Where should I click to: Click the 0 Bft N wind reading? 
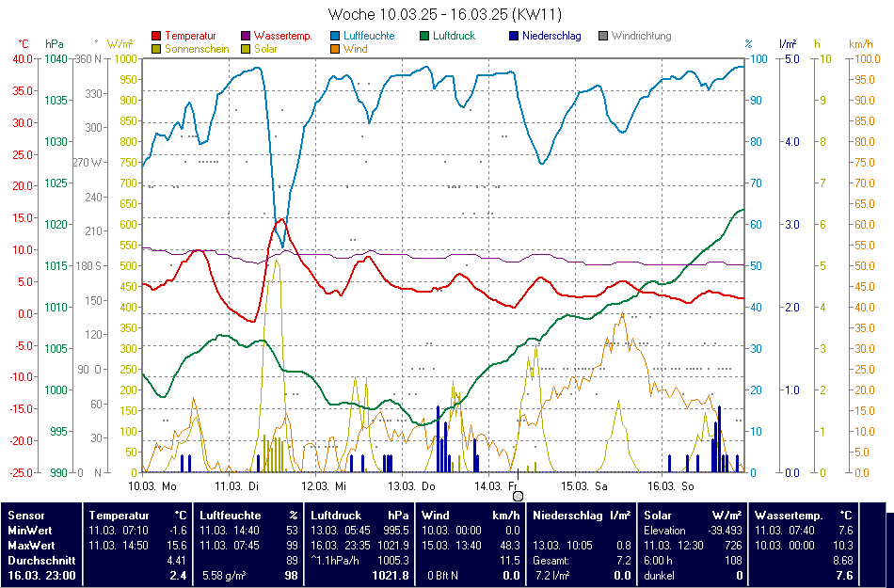[442, 576]
